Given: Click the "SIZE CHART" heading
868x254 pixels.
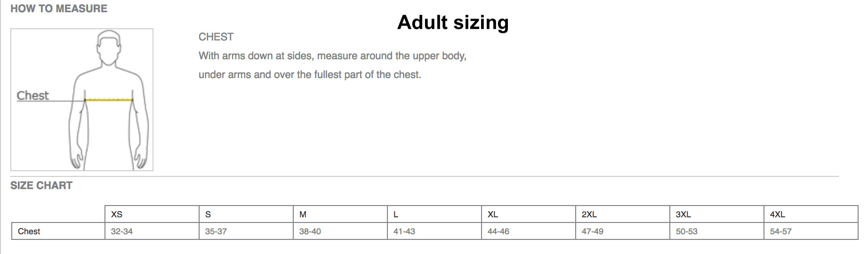Looking at the screenshot, I should point(41,185).
